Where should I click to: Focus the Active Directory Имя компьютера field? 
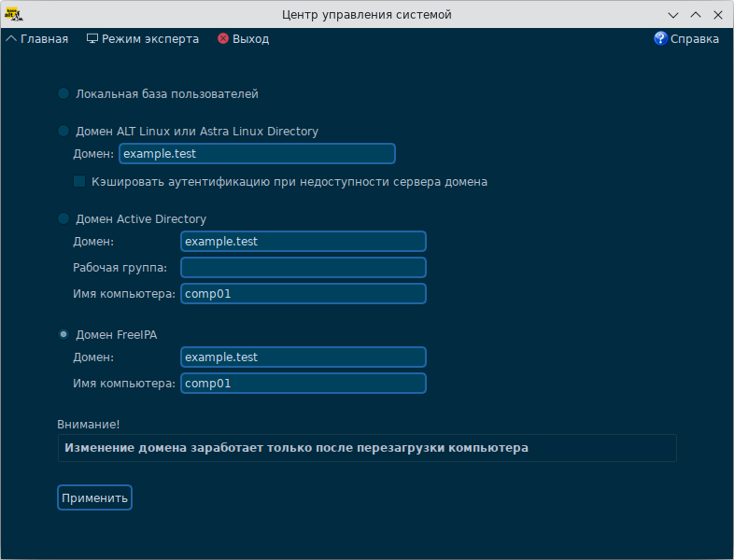click(x=303, y=294)
